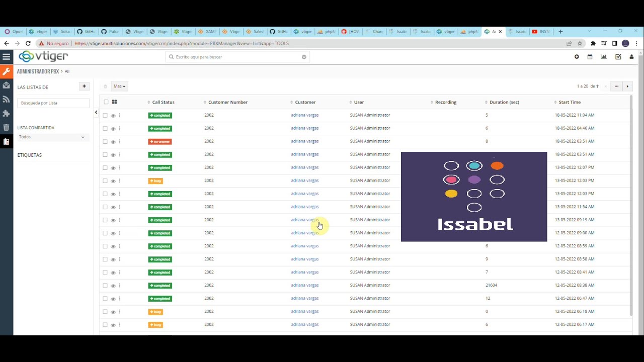
Task: Go back in browser history
Action: click(7, 44)
